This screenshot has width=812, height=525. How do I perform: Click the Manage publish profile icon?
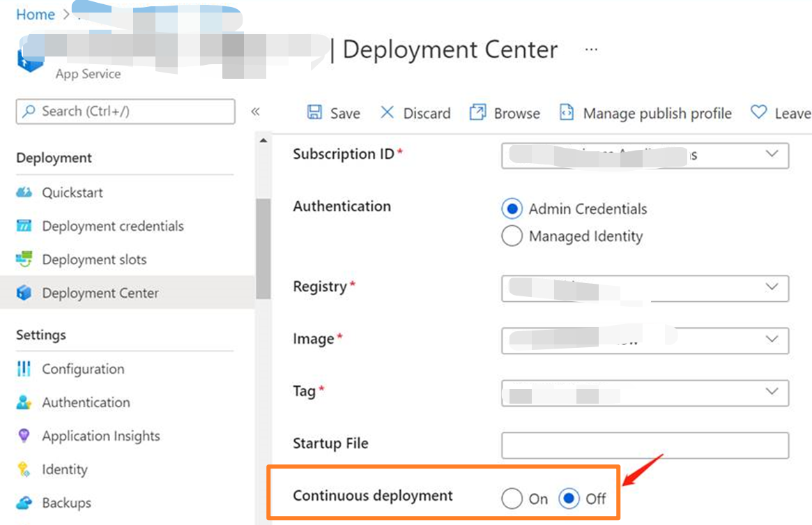(x=567, y=113)
